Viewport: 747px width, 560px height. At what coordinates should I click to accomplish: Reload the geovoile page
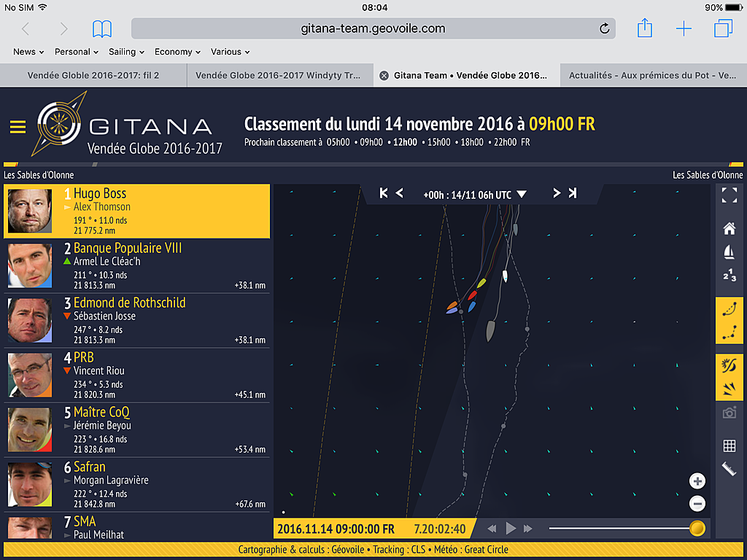(x=604, y=28)
